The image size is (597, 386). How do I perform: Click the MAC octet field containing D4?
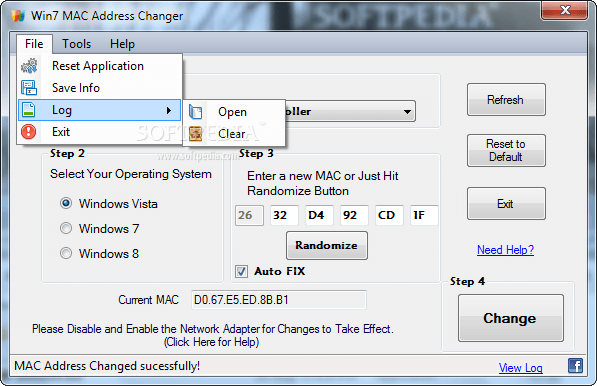click(x=319, y=215)
